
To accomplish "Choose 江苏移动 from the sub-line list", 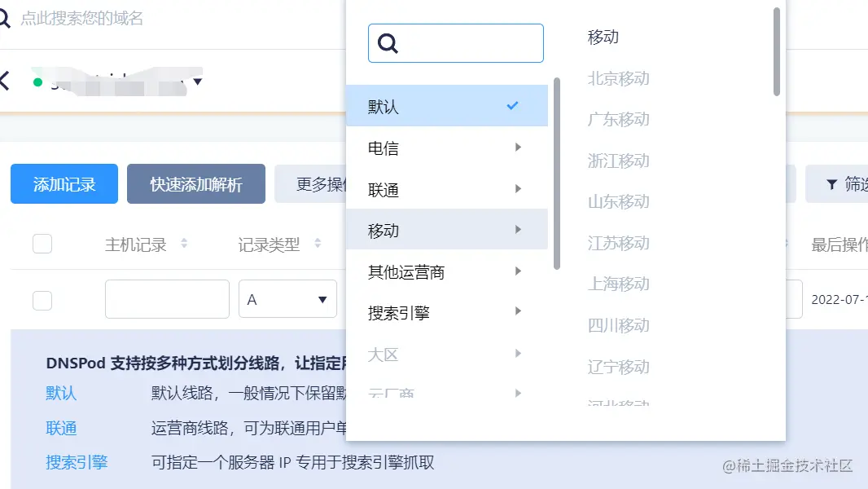I will click(618, 243).
